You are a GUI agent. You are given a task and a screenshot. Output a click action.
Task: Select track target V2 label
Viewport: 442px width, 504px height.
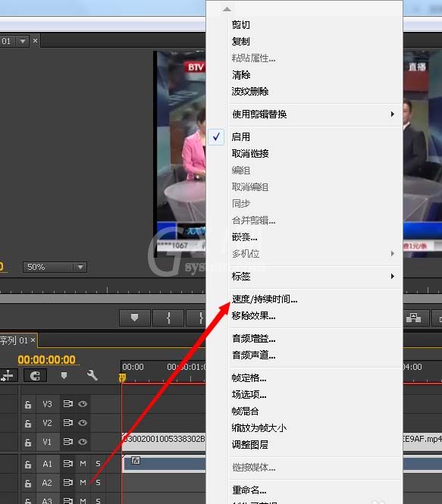click(x=47, y=423)
